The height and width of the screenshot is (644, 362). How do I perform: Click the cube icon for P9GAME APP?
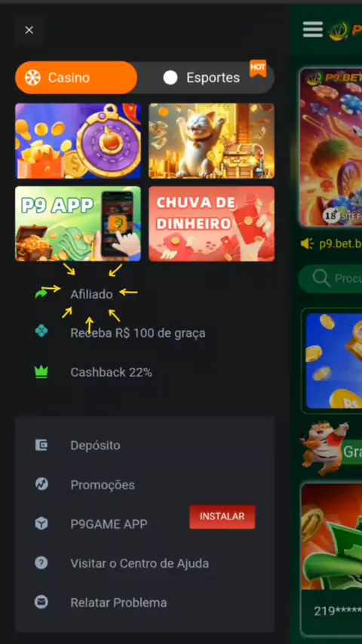(41, 523)
